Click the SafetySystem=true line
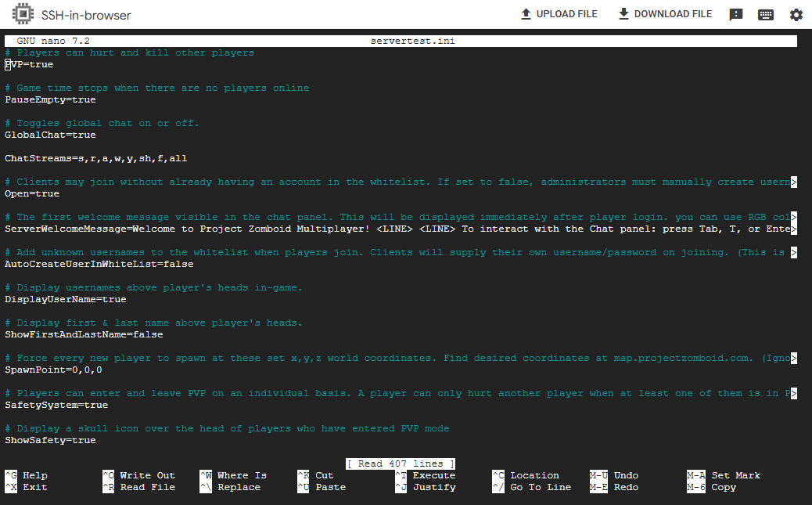Screen dimensions: 812x505 [x=56, y=405]
